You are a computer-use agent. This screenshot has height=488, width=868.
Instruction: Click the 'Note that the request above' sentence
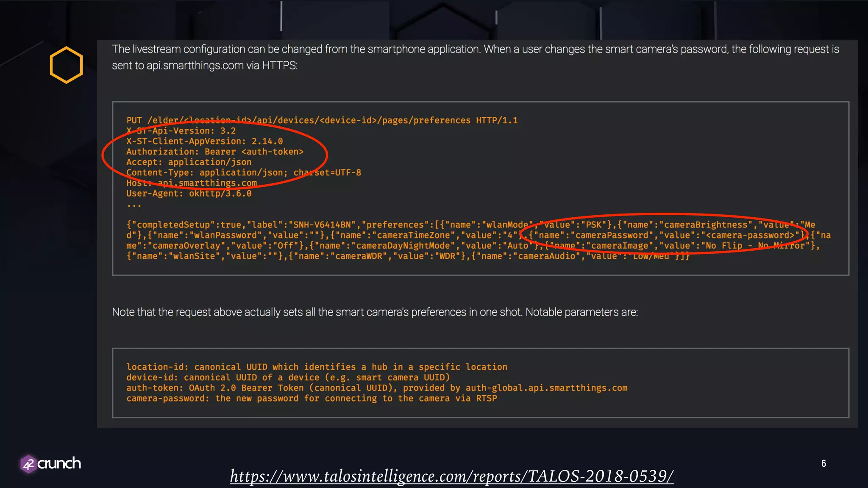click(375, 312)
